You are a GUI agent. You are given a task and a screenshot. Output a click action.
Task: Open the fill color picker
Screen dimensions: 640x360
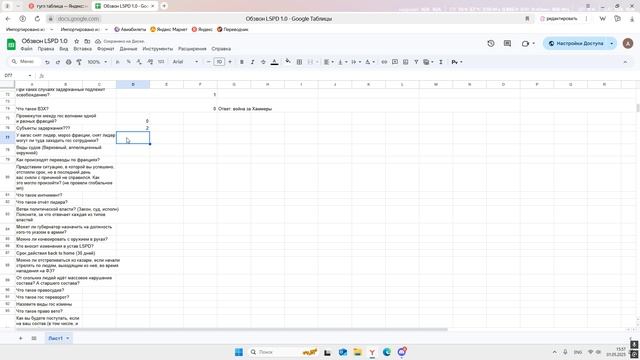(288, 62)
